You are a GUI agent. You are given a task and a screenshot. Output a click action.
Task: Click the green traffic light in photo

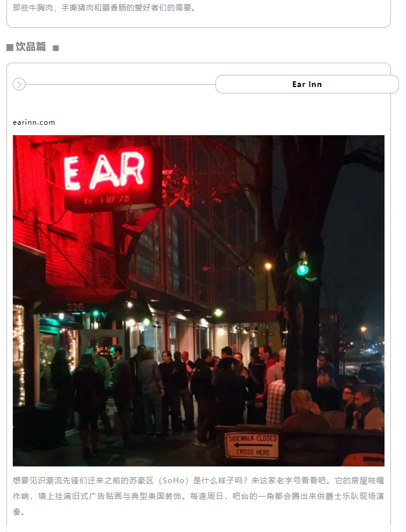click(303, 270)
